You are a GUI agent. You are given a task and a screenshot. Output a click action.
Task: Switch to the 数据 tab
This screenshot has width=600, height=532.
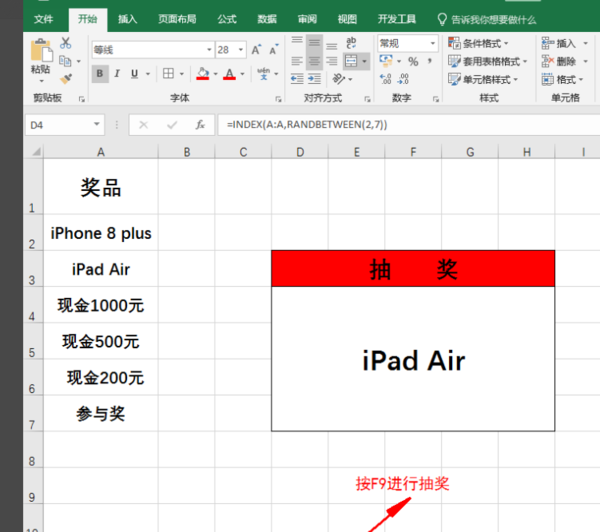pyautogui.click(x=267, y=19)
